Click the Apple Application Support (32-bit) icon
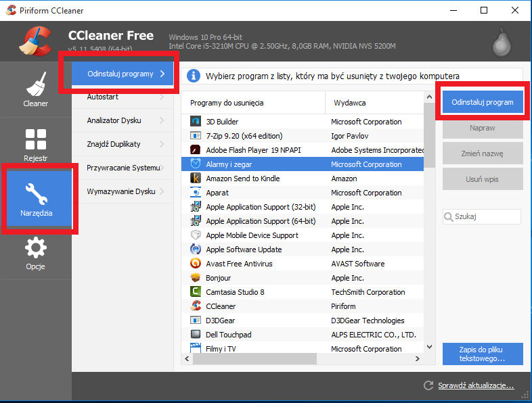This screenshot has width=532, height=403. [x=196, y=207]
